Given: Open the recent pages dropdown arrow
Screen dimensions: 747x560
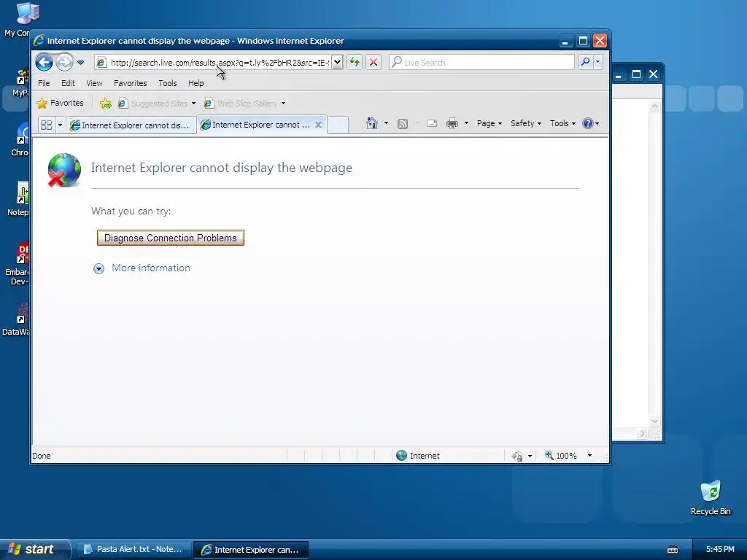Looking at the screenshot, I should point(80,63).
